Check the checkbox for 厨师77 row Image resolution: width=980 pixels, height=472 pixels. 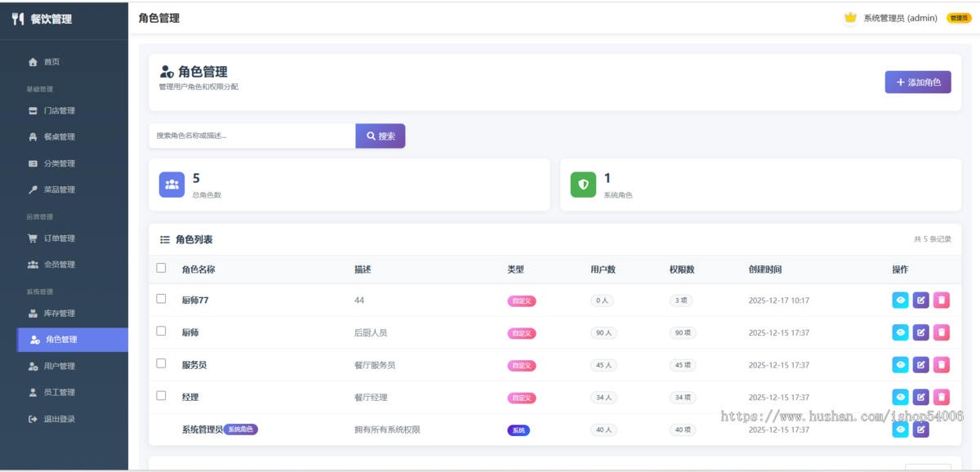click(x=160, y=300)
